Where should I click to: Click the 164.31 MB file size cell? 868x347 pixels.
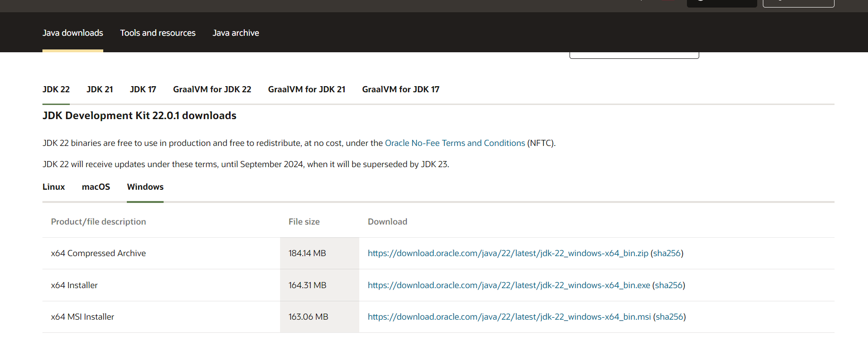click(320, 285)
